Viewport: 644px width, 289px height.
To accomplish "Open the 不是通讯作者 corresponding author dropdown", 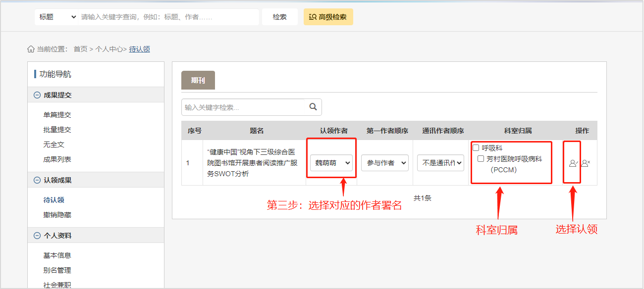I will point(440,163).
